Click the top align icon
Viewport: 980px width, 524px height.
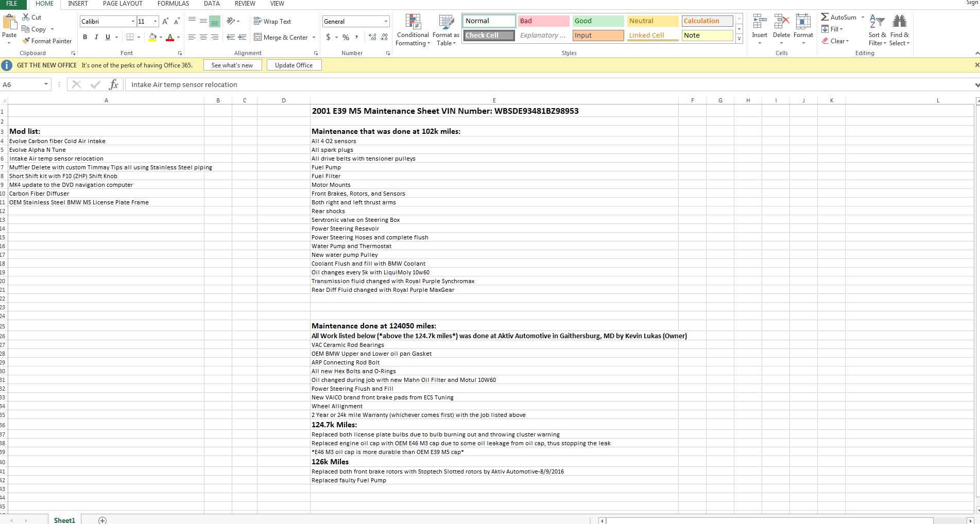192,20
